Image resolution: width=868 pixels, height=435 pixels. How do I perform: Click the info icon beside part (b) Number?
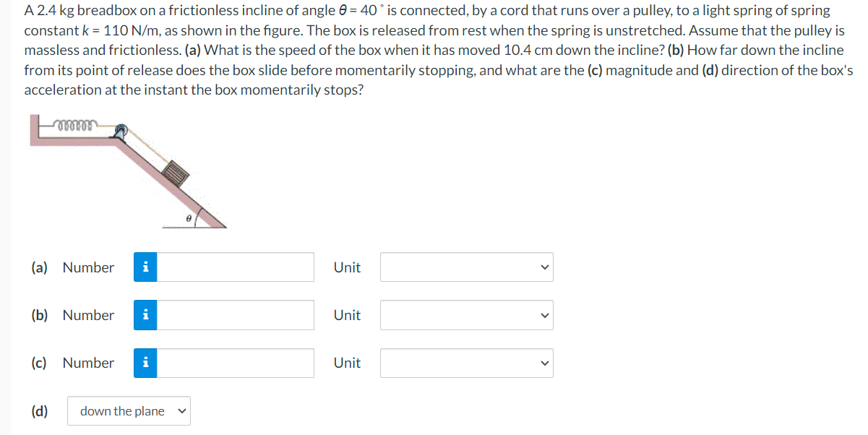pyautogui.click(x=145, y=315)
